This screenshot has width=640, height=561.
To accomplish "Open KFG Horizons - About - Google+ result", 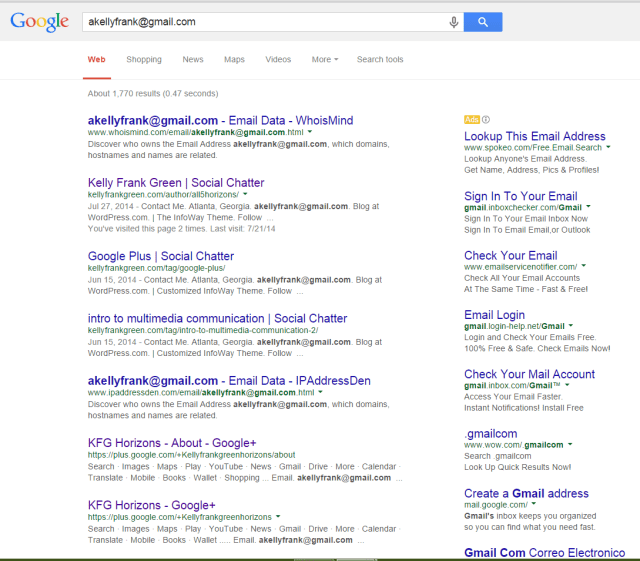I will (172, 443).
